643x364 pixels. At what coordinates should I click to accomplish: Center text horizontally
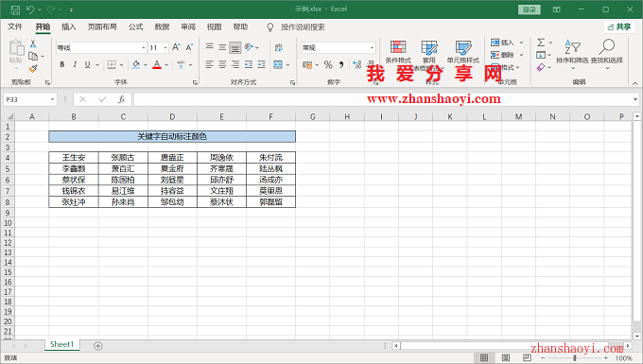(222, 64)
